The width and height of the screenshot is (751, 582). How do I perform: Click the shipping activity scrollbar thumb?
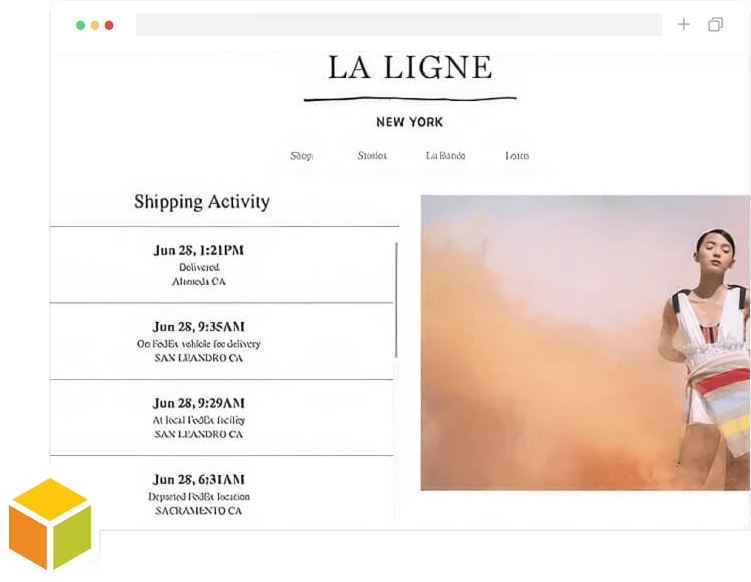click(x=396, y=300)
